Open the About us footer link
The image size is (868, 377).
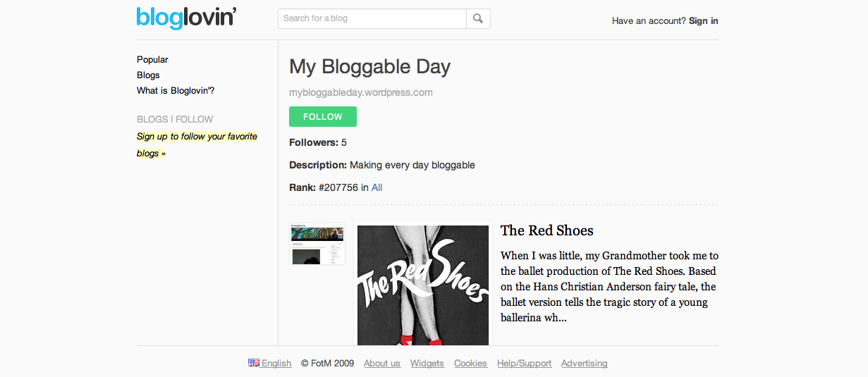[381, 364]
